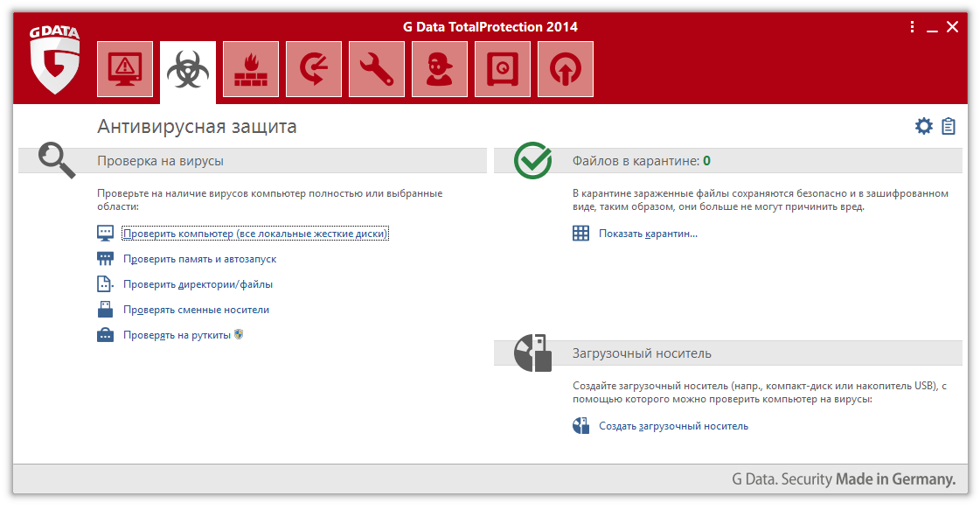Open the Firewall brick-wall tab
This screenshot has height=510, width=980.
pos(251,69)
